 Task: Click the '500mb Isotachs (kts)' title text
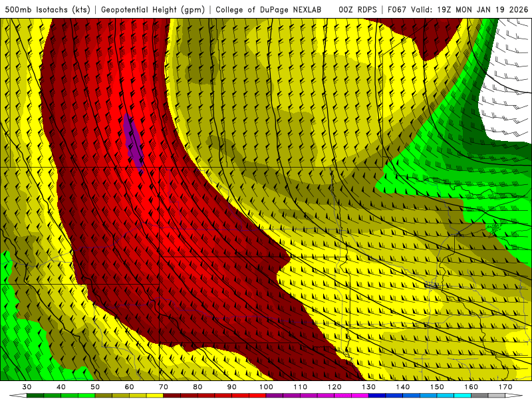coord(47,9)
